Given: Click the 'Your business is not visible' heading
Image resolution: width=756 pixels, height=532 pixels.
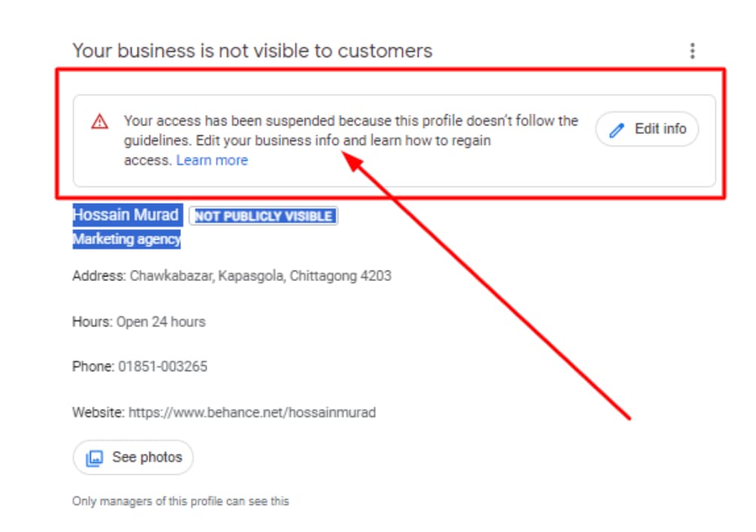Looking at the screenshot, I should [252, 51].
